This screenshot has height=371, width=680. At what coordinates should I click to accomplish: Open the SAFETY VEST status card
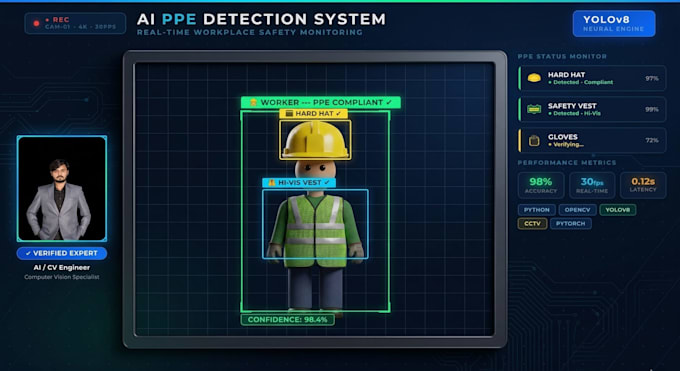(592, 109)
